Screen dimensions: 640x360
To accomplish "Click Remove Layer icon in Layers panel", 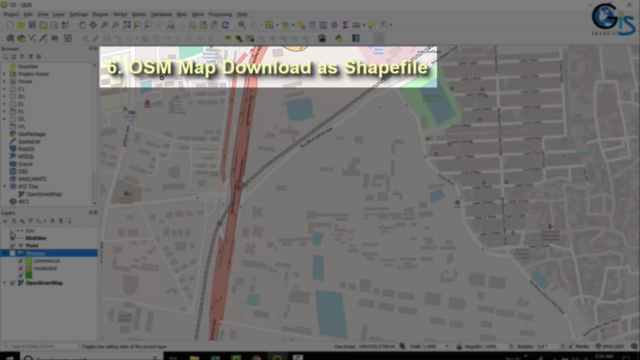I will point(69,221).
